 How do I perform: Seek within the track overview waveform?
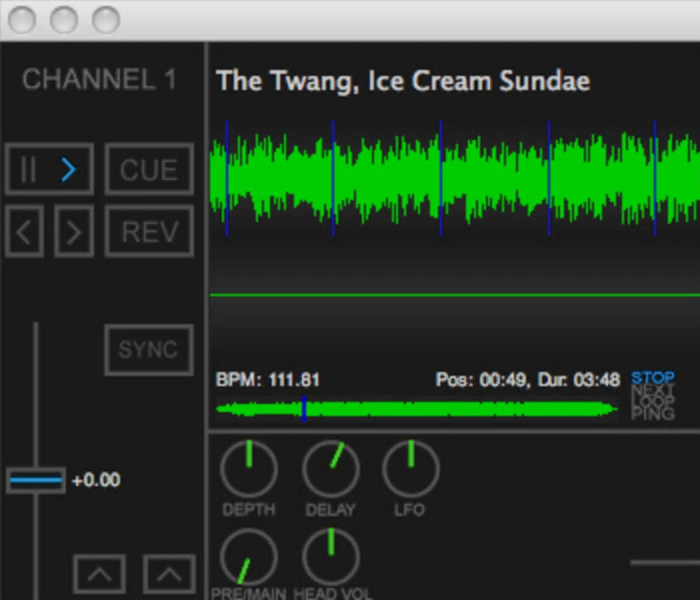(417, 409)
